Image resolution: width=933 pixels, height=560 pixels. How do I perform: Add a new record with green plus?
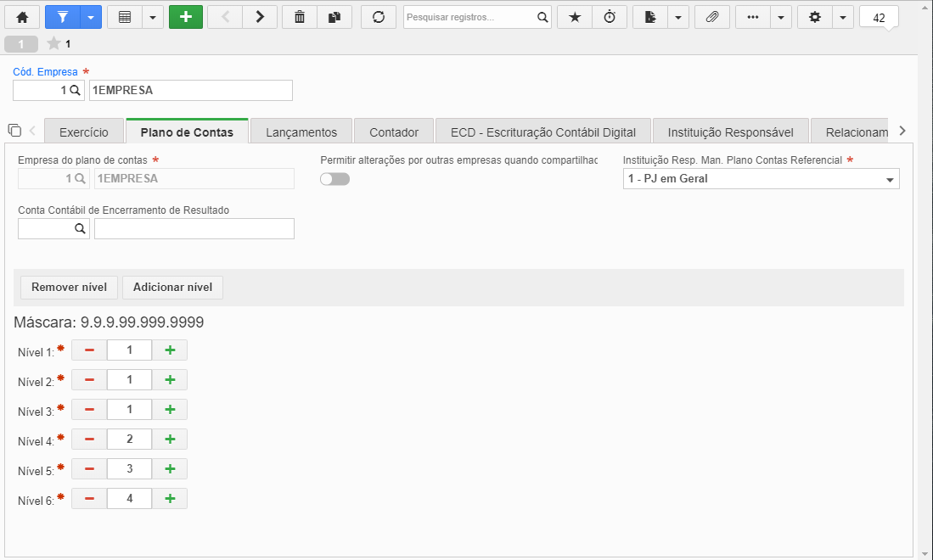click(x=186, y=17)
